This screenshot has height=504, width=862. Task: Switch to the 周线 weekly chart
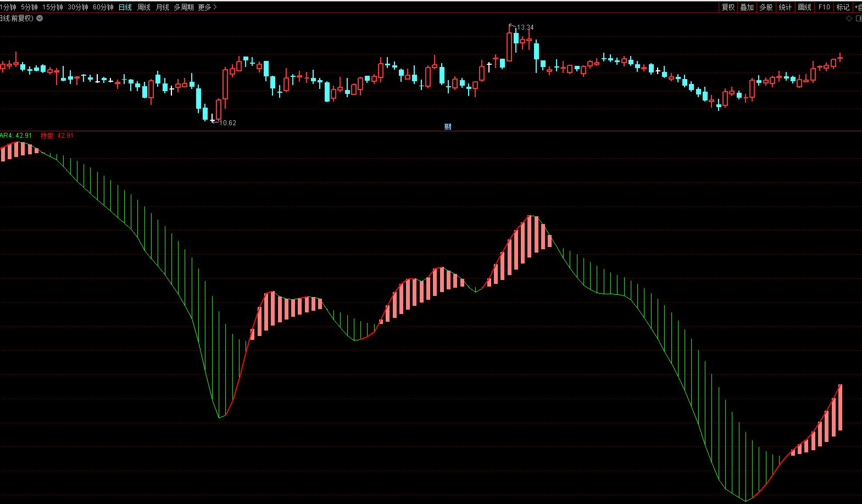coord(144,7)
